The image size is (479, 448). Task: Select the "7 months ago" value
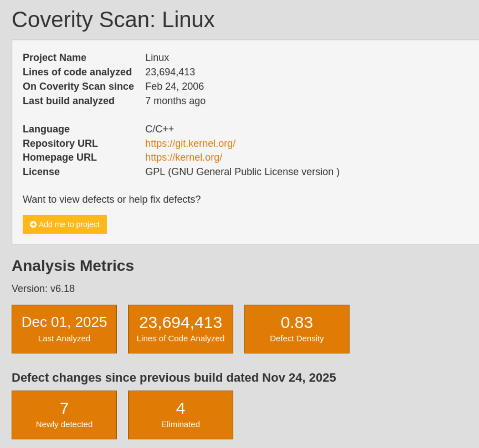point(175,101)
